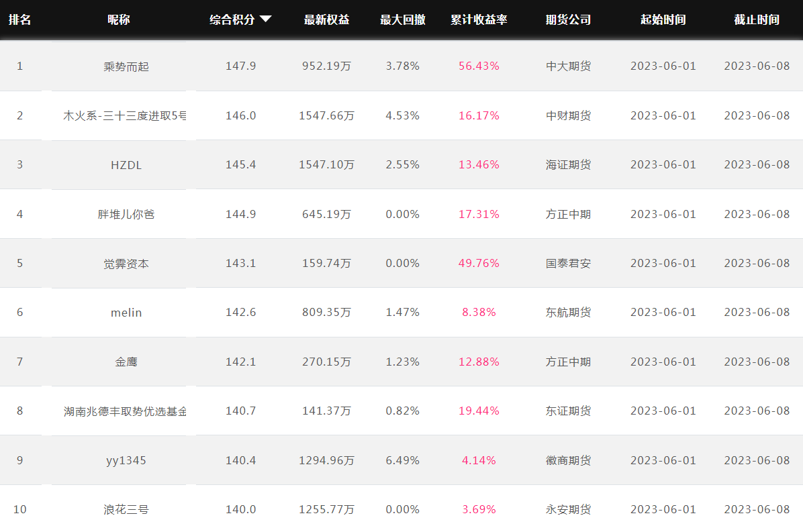803x532 pixels.
Task: Click futures company 中大期货
Action: [x=569, y=66]
